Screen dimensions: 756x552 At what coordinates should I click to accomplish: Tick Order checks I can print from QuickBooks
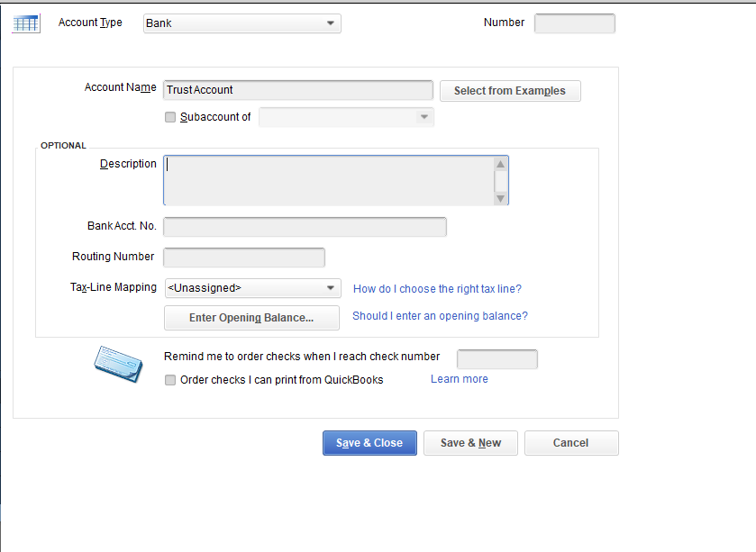point(170,380)
